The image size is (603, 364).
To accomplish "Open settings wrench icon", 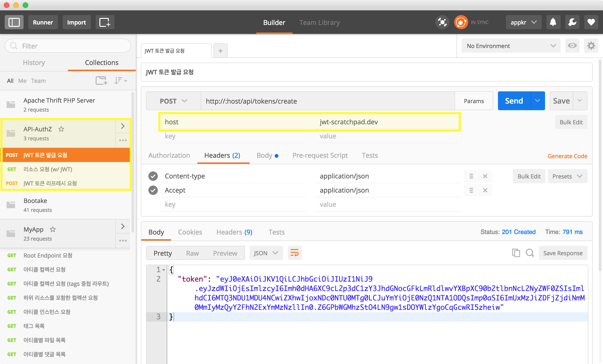I will (x=572, y=22).
